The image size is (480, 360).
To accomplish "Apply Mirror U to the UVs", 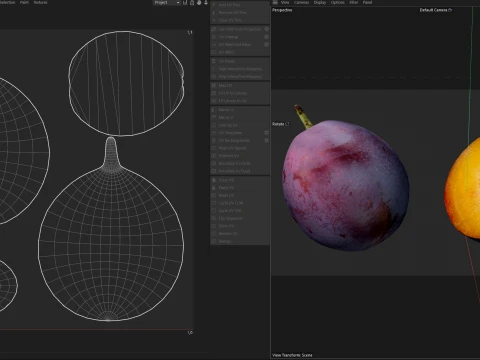I will coord(240,110).
